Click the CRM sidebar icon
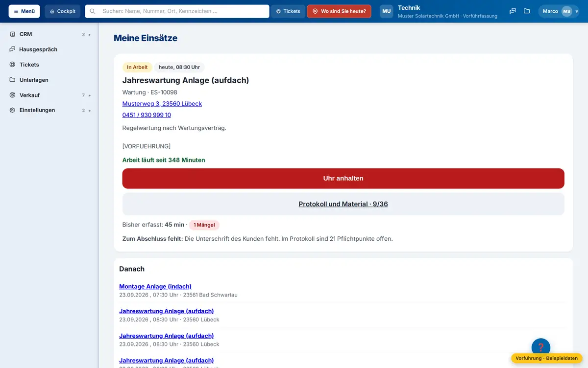 [x=12, y=34]
